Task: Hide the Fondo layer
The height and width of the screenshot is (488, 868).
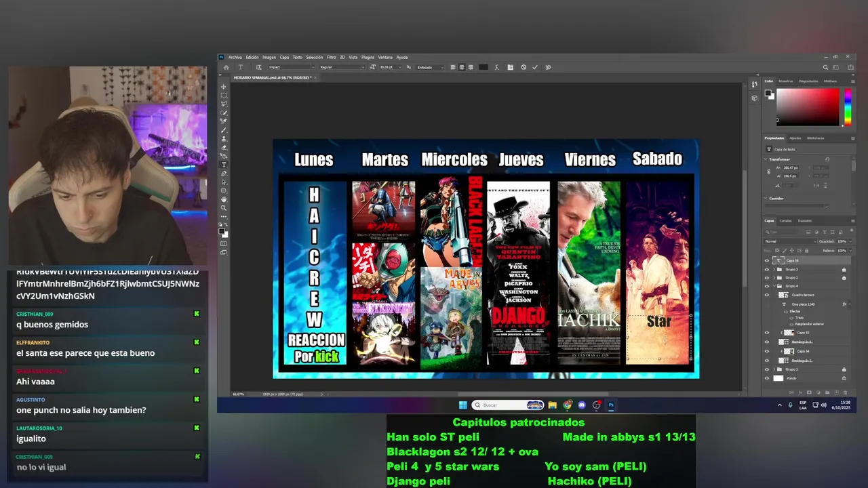Action: point(767,378)
